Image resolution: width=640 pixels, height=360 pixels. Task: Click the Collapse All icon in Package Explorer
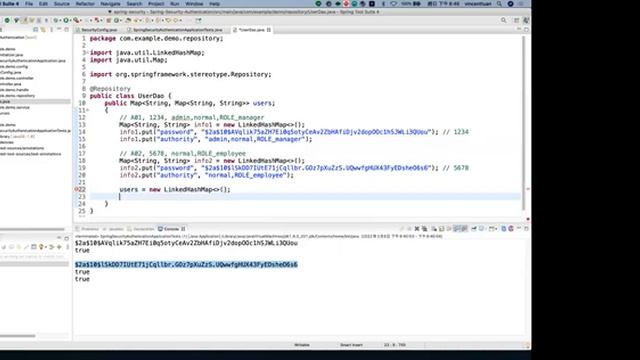(36, 30)
